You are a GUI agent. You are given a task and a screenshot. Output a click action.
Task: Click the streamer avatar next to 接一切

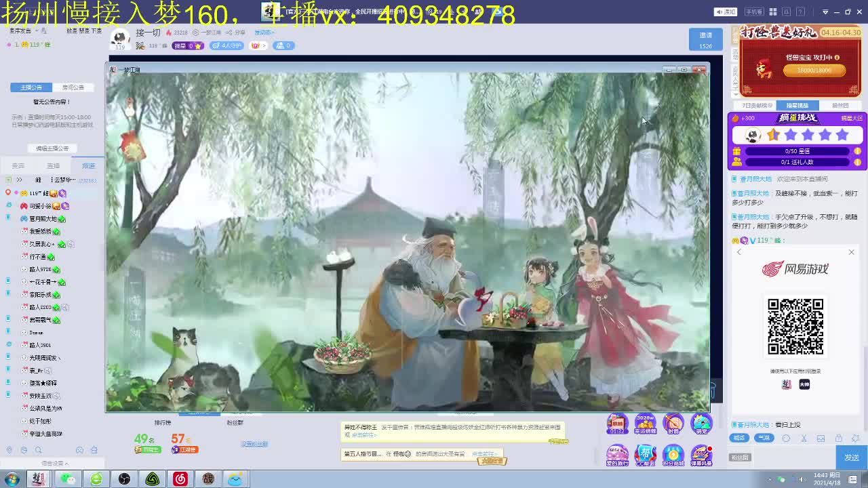click(120, 39)
